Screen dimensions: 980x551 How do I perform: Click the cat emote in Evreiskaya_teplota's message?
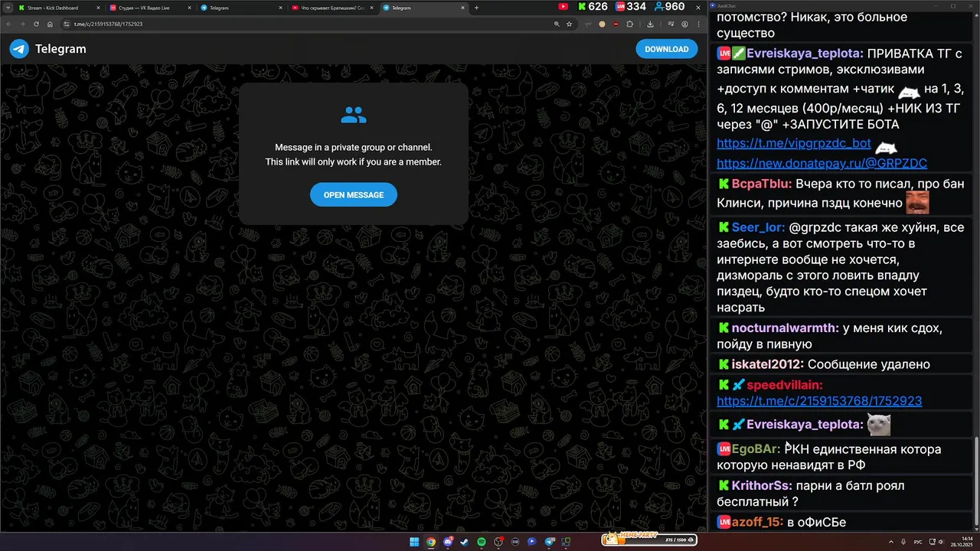point(879,425)
